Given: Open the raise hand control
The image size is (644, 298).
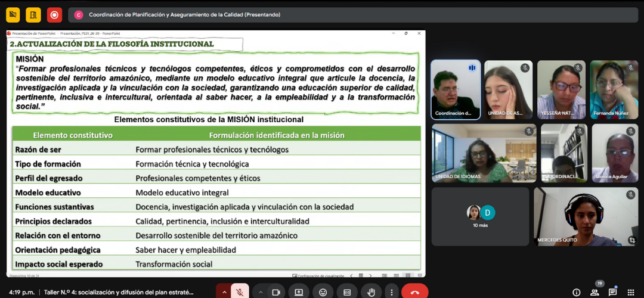Looking at the screenshot, I should (x=371, y=292).
